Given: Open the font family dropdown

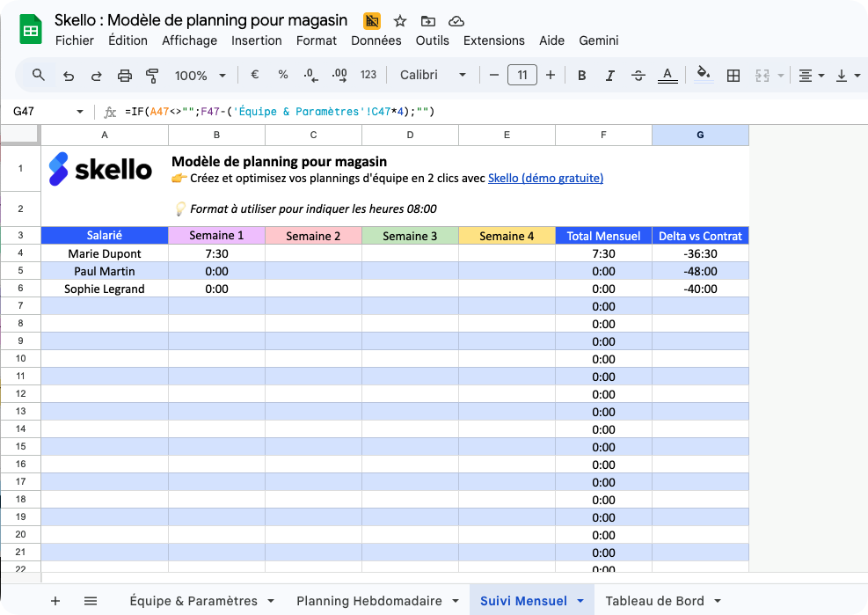Looking at the screenshot, I should pos(433,76).
